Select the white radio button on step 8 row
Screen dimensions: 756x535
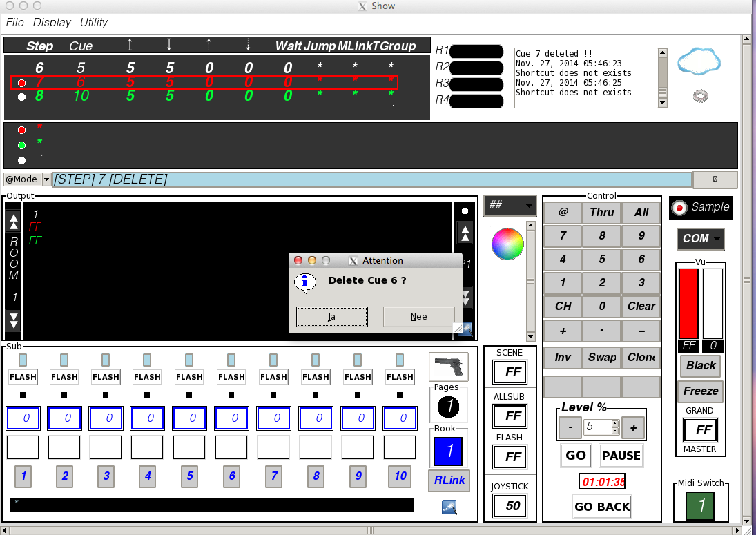point(21,97)
